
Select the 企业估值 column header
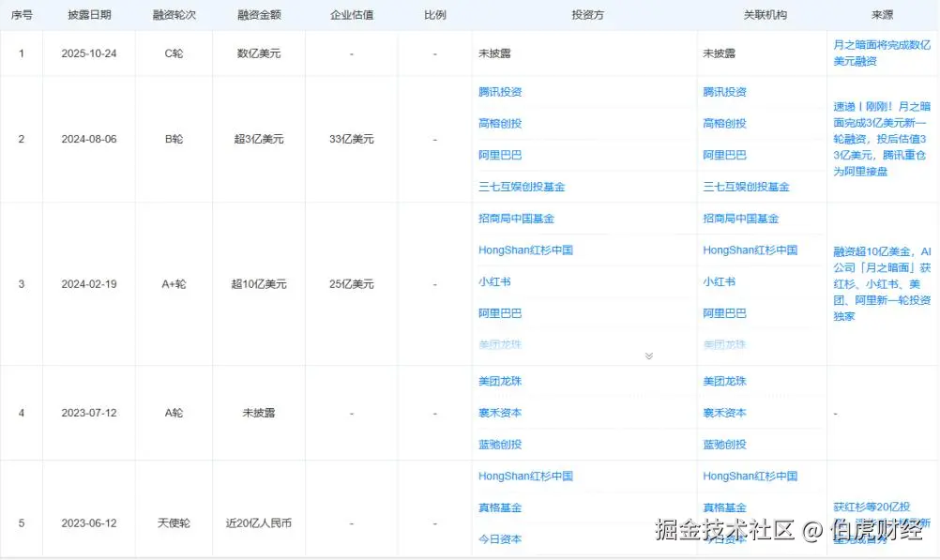click(351, 15)
